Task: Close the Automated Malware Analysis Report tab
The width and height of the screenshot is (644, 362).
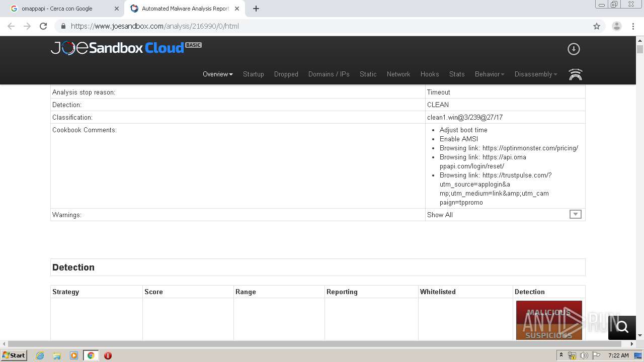Action: [x=237, y=9]
